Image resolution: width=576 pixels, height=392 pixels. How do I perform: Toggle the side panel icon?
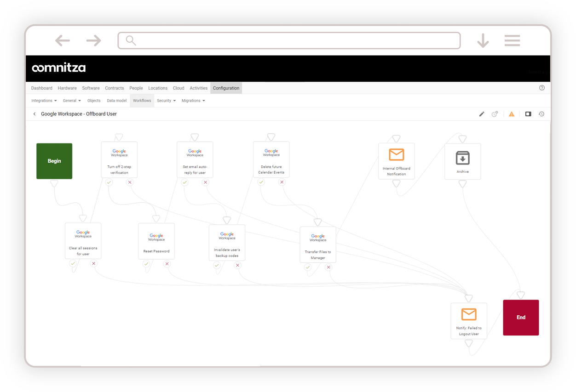click(x=528, y=114)
